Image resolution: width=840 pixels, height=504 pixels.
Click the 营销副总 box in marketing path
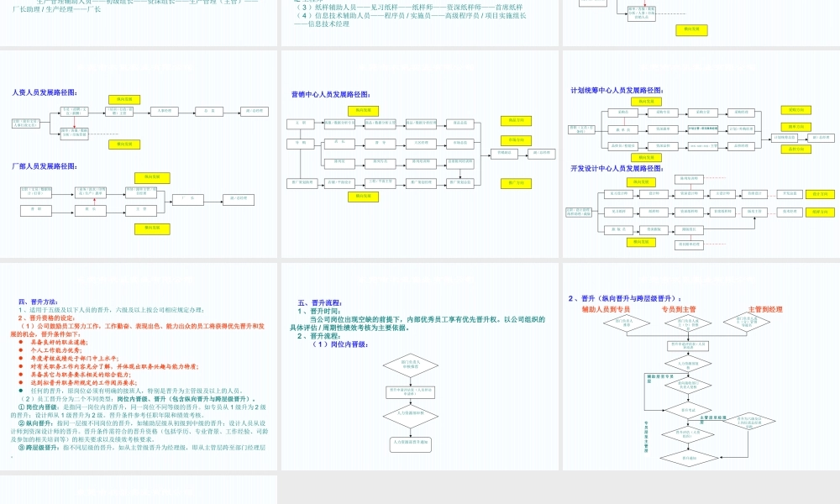click(504, 154)
